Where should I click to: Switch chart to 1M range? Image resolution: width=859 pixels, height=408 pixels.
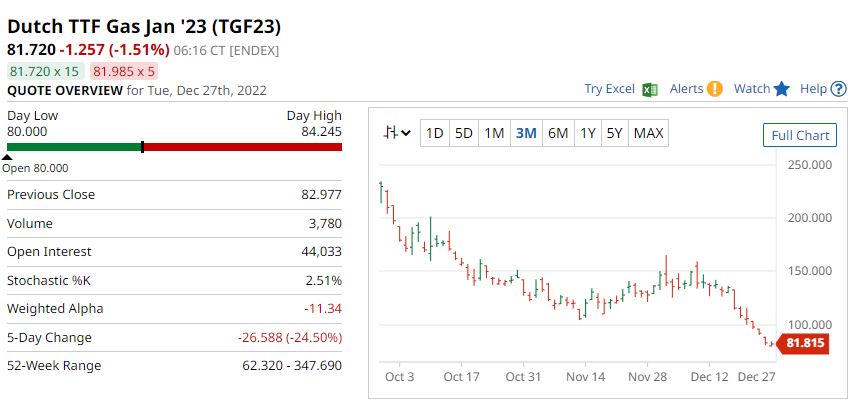pyautogui.click(x=494, y=133)
